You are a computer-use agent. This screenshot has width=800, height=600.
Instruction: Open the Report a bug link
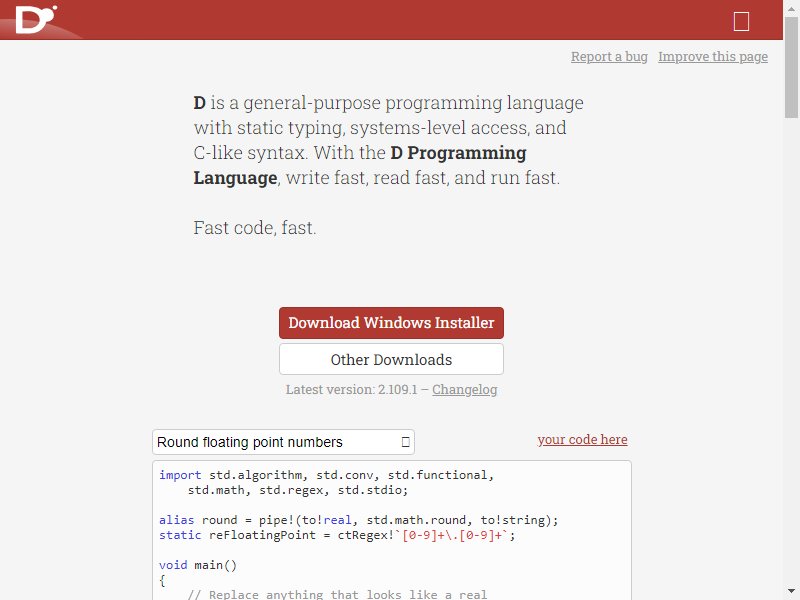[x=609, y=57]
